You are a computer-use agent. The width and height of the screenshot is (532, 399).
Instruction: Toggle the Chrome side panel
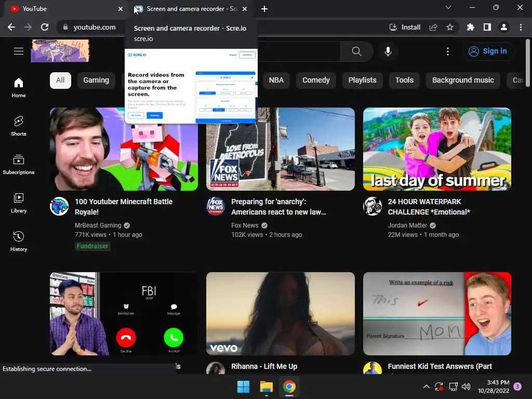point(487,27)
